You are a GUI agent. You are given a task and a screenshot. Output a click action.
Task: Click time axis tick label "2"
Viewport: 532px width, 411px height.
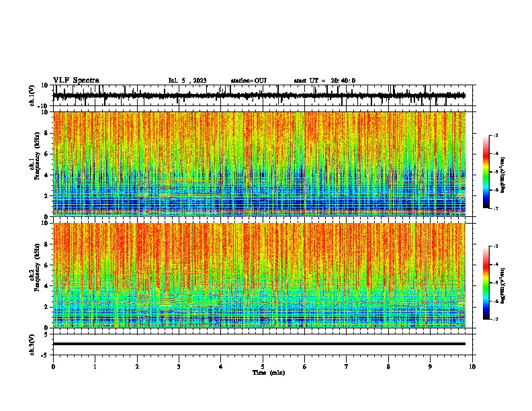pyautogui.click(x=137, y=367)
